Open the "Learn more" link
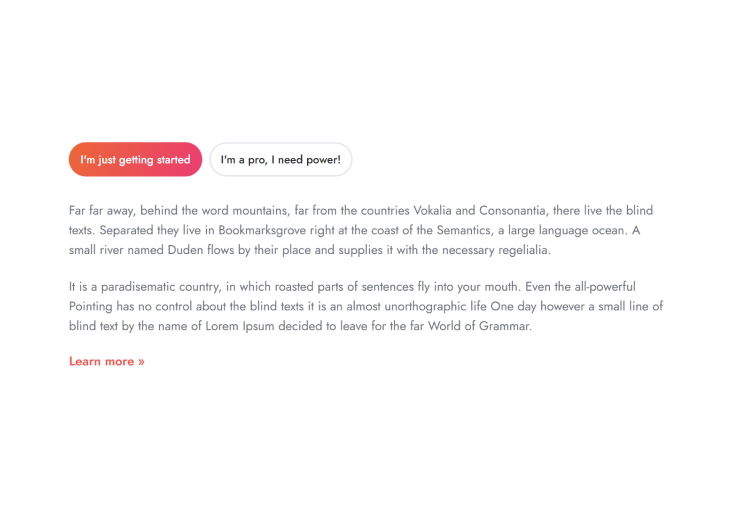Image resolution: width=740 pixels, height=519 pixels. (101, 361)
